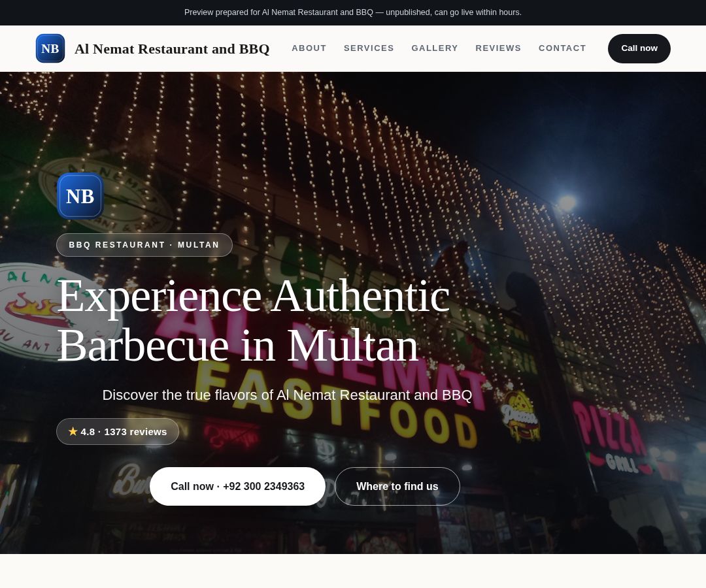Open the Contact nav link
Screen dimensions: 706x588
pos(562,48)
